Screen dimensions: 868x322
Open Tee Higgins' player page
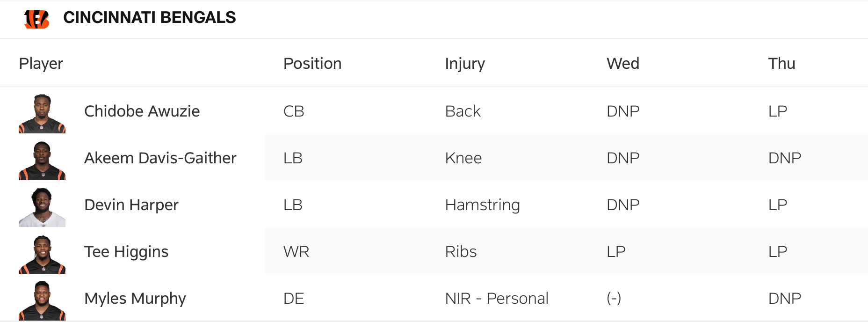(126, 252)
